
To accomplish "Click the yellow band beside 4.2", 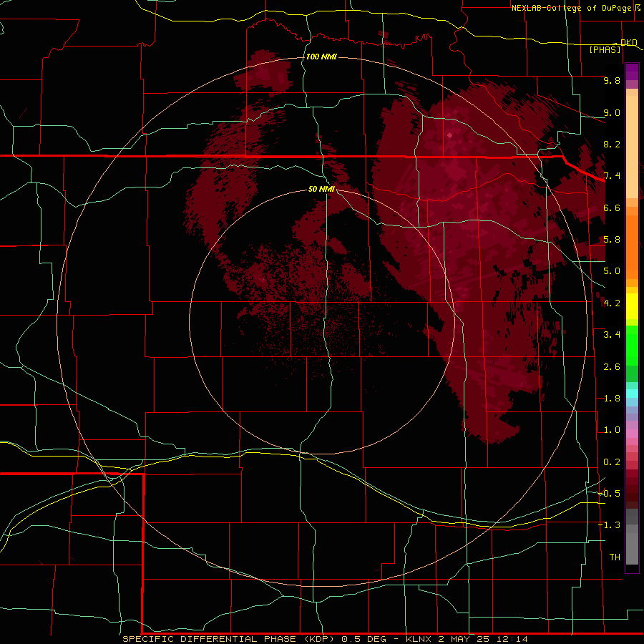I will [x=632, y=306].
